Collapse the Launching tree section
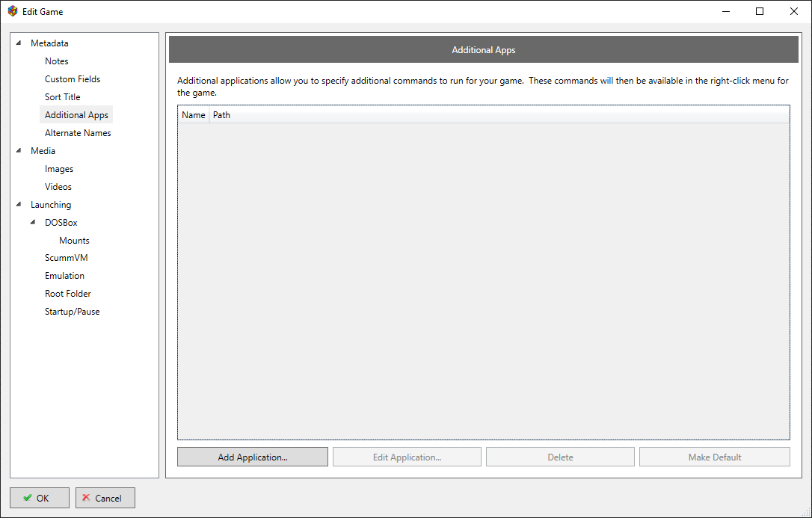This screenshot has width=812, height=518. tap(19, 205)
